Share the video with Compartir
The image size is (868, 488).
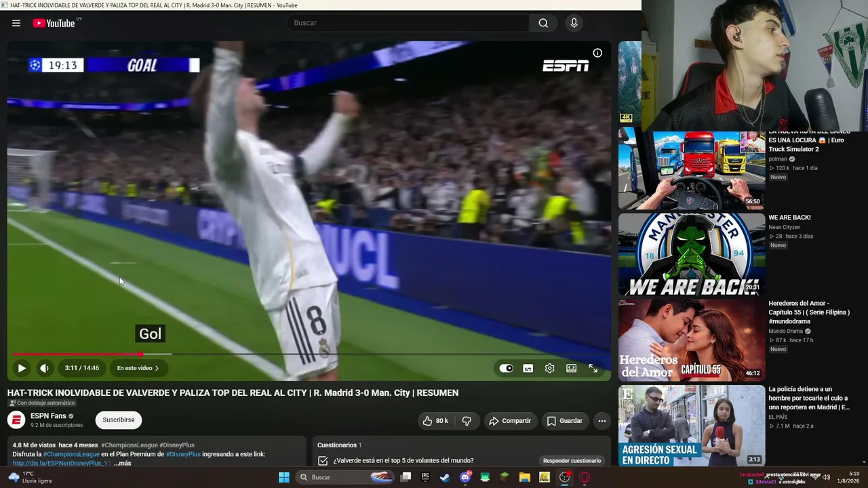point(510,421)
